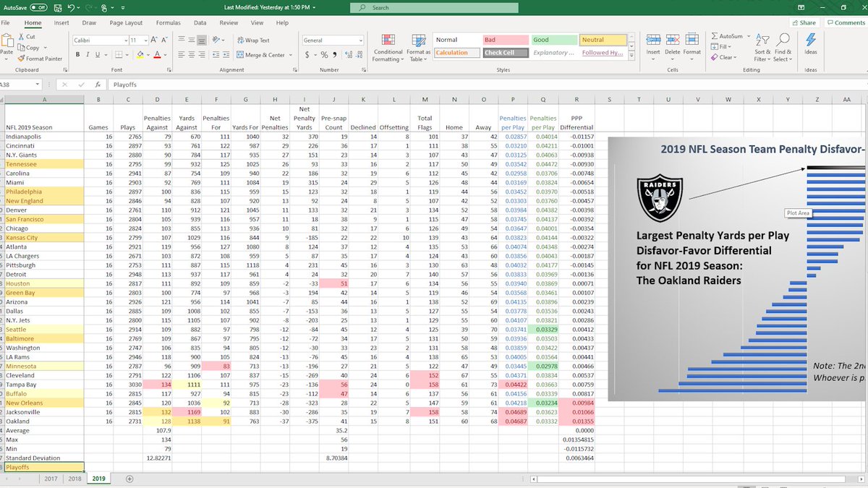Open the Review ribbon tab
Image resolution: width=868 pixels, height=488 pixels.
click(x=229, y=22)
